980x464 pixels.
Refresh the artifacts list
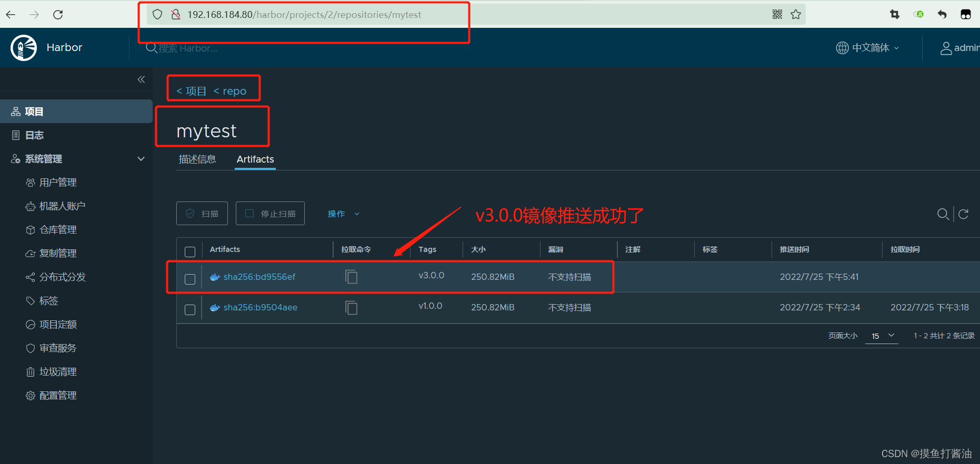point(964,214)
